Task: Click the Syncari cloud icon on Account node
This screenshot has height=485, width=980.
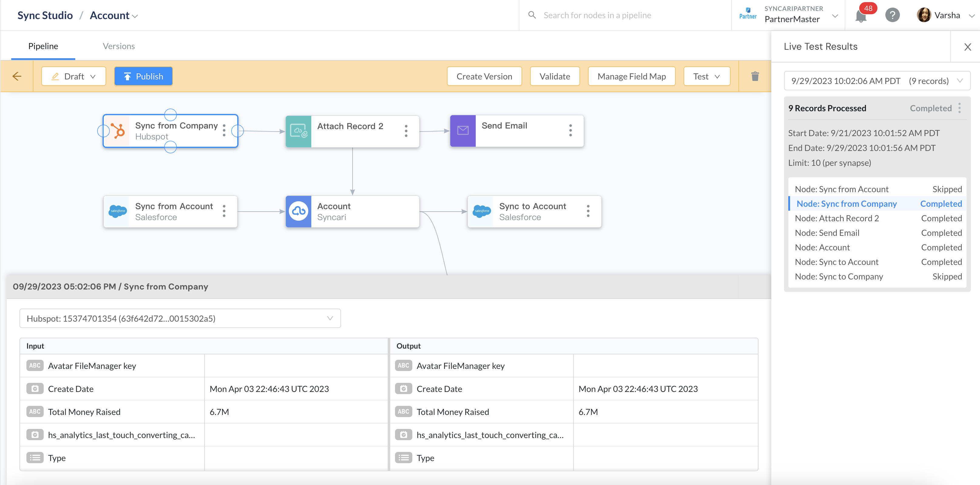Action: click(298, 211)
